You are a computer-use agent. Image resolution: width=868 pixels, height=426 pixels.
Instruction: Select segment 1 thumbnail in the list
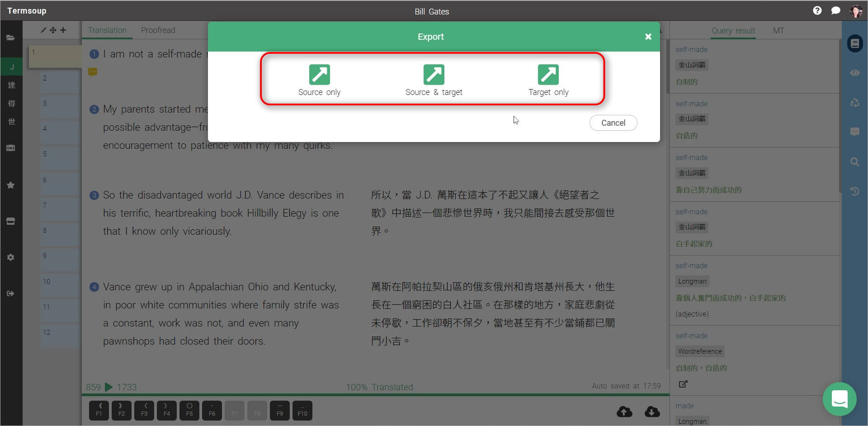[x=55, y=57]
